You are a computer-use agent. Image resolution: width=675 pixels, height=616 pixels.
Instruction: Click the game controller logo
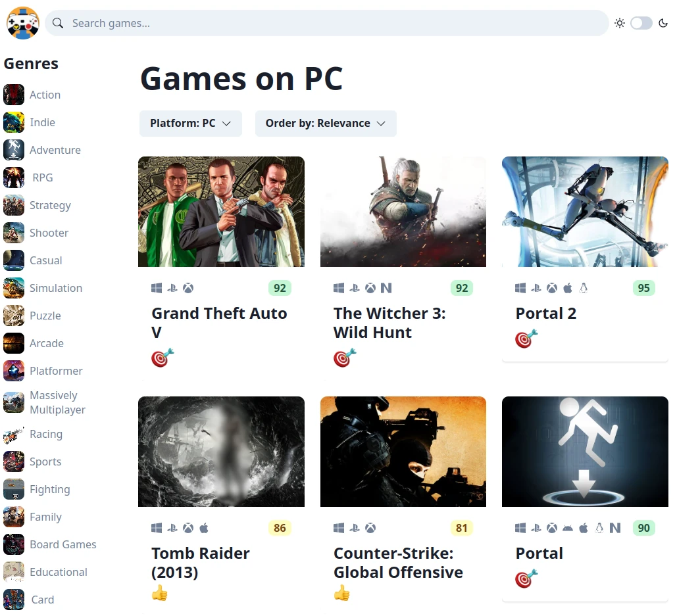coord(23,23)
